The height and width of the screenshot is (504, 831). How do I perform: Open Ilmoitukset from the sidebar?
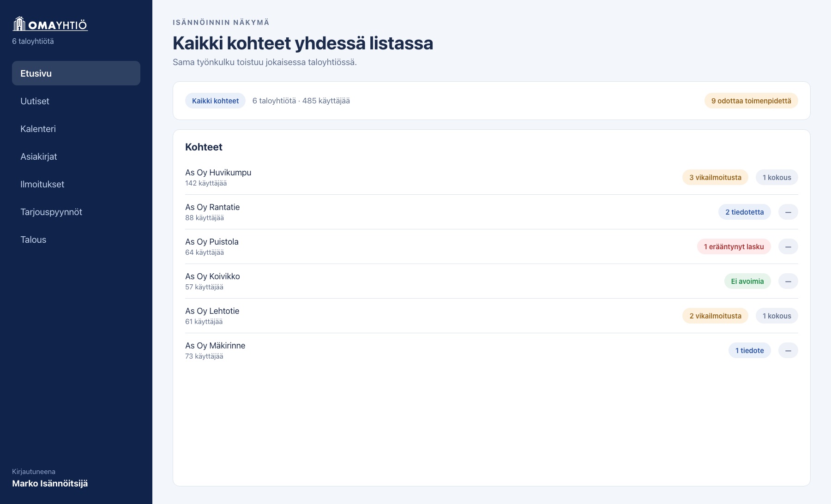(76, 184)
